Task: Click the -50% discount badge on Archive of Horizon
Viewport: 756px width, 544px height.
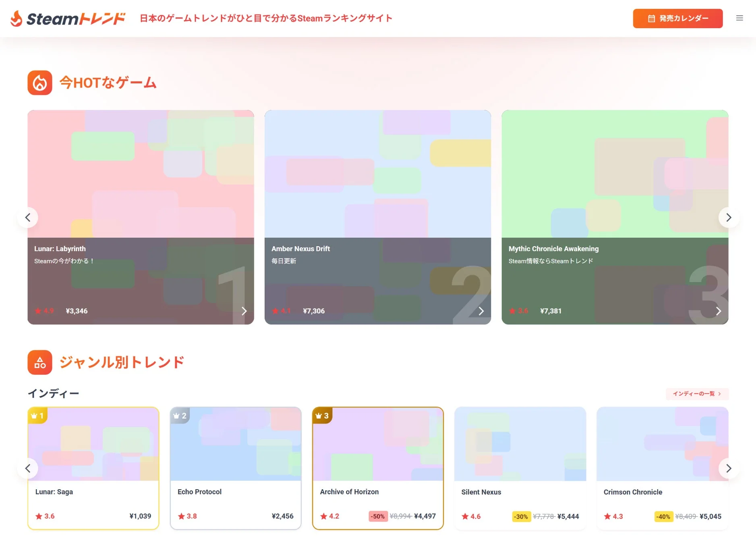Action: coord(378,516)
